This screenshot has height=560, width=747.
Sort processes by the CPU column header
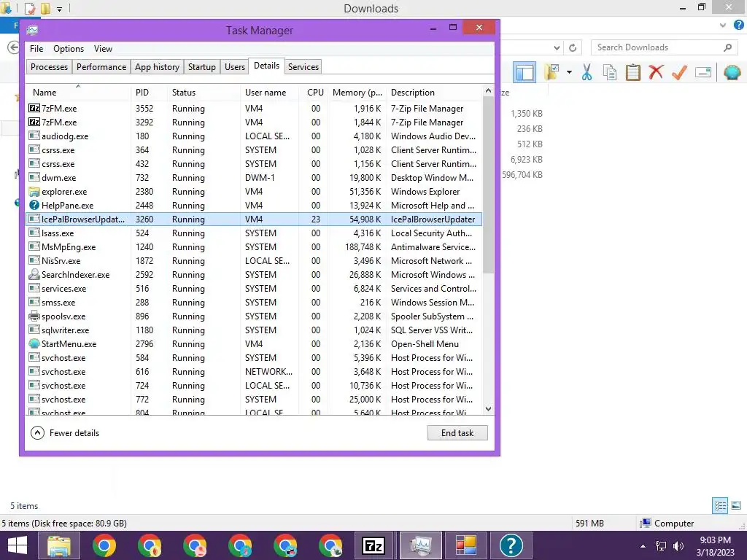(314, 93)
